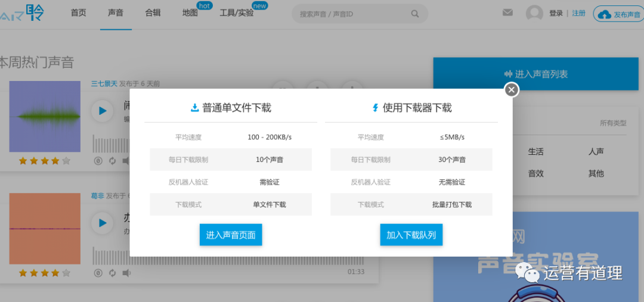Screen dimensions: 644x302
Task: Click the search magnifier icon
Action: point(415,14)
